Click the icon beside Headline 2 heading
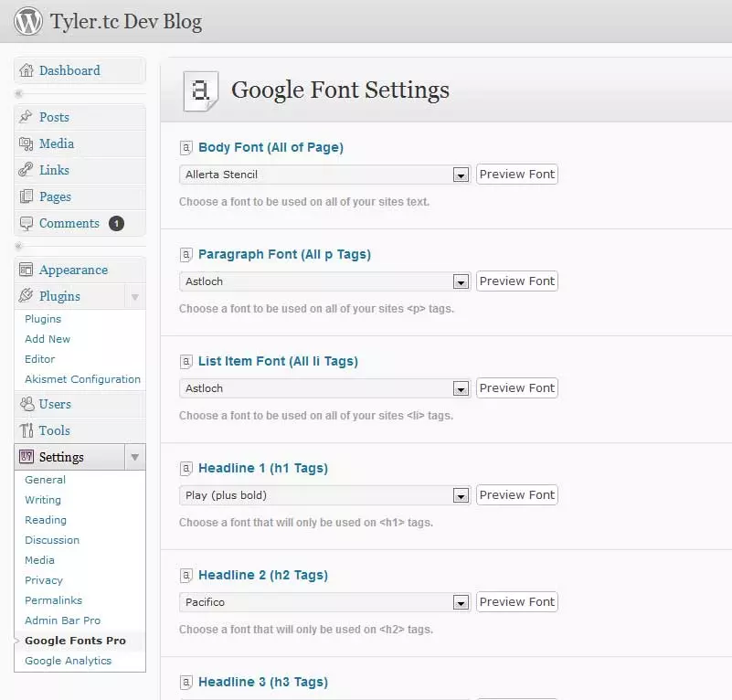This screenshot has width=732, height=700. click(x=186, y=576)
